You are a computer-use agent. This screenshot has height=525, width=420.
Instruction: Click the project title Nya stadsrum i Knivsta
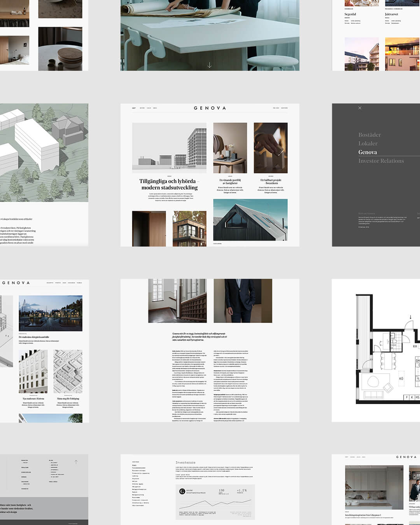tap(33, 399)
